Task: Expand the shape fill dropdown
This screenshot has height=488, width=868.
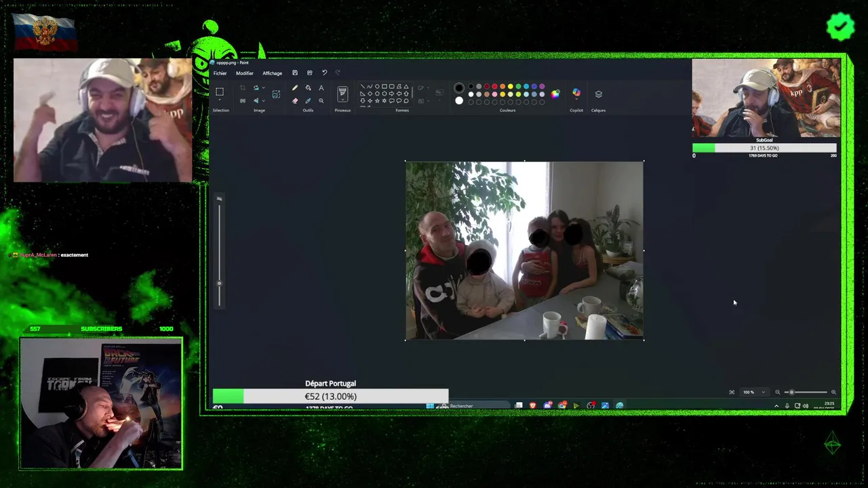Action: coord(428,100)
